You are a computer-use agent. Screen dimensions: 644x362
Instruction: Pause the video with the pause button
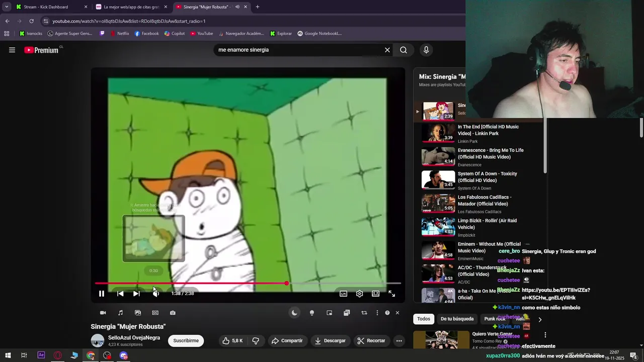(102, 294)
